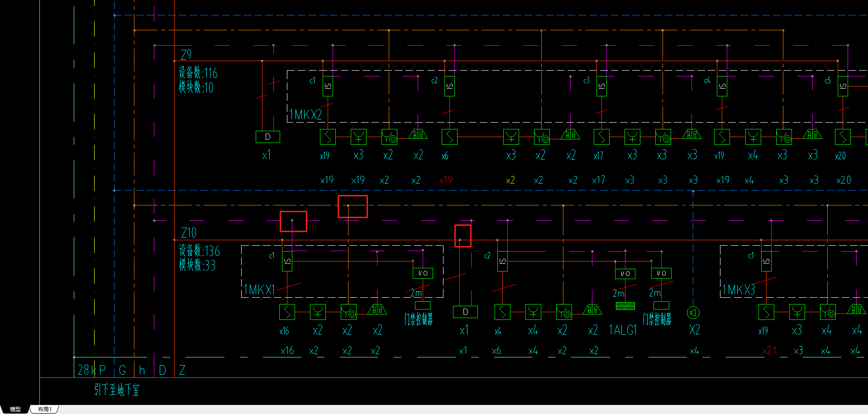This screenshot has width=868, height=414.
Task: Click the yellow x2 count text
Action: tap(510, 181)
